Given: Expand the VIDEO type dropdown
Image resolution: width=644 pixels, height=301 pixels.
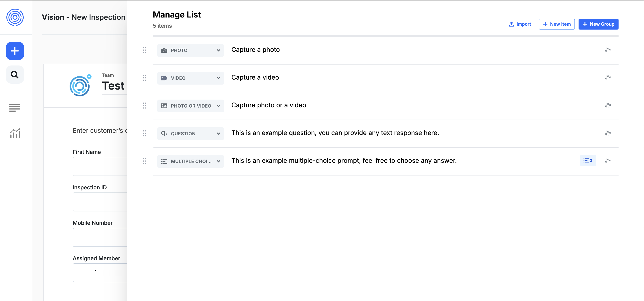Looking at the screenshot, I should 190,78.
